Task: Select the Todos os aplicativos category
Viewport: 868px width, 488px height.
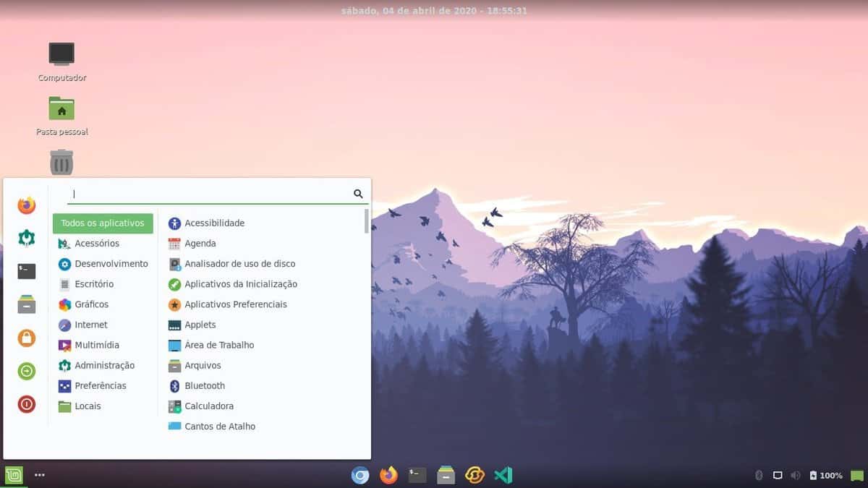Action: (103, 223)
